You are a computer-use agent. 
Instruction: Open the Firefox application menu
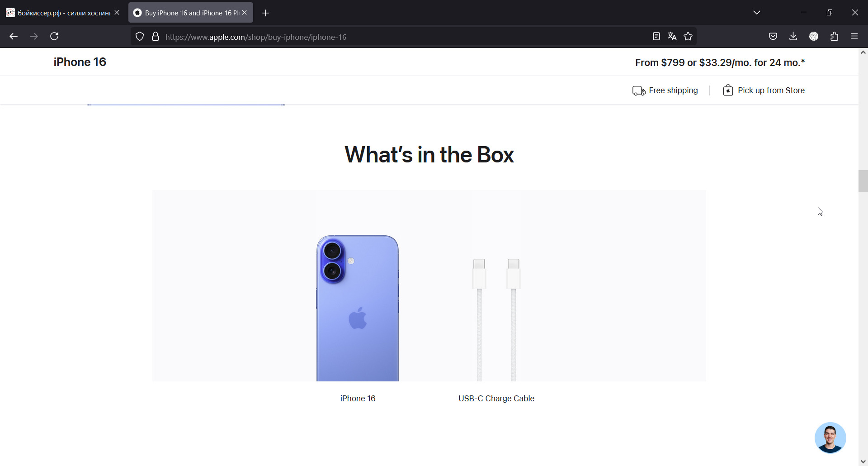click(x=854, y=36)
